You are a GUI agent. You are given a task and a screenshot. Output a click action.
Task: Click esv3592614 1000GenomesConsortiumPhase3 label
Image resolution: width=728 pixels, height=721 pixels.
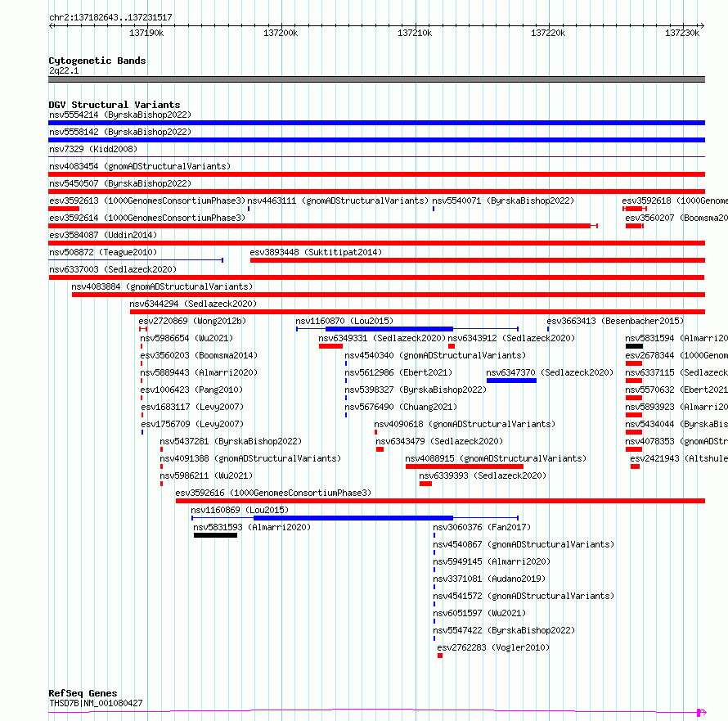click(147, 218)
